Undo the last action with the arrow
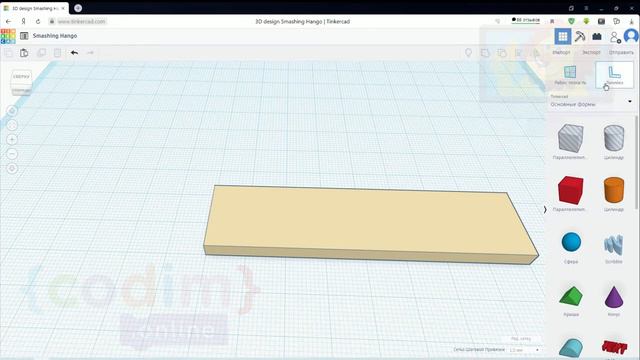This screenshot has height=360, width=640. point(74,53)
